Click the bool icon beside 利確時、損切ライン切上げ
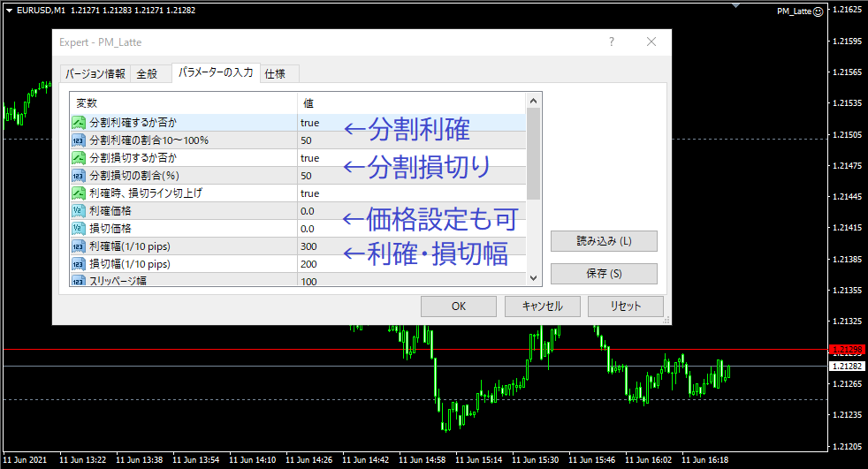The height and width of the screenshot is (469, 868). [79, 193]
